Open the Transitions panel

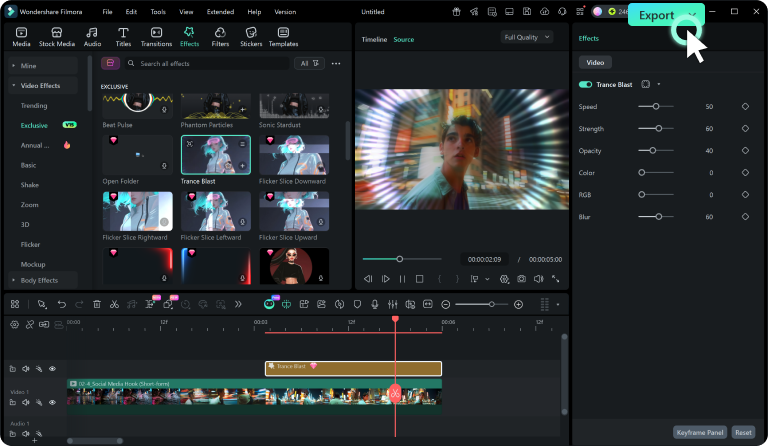point(156,37)
